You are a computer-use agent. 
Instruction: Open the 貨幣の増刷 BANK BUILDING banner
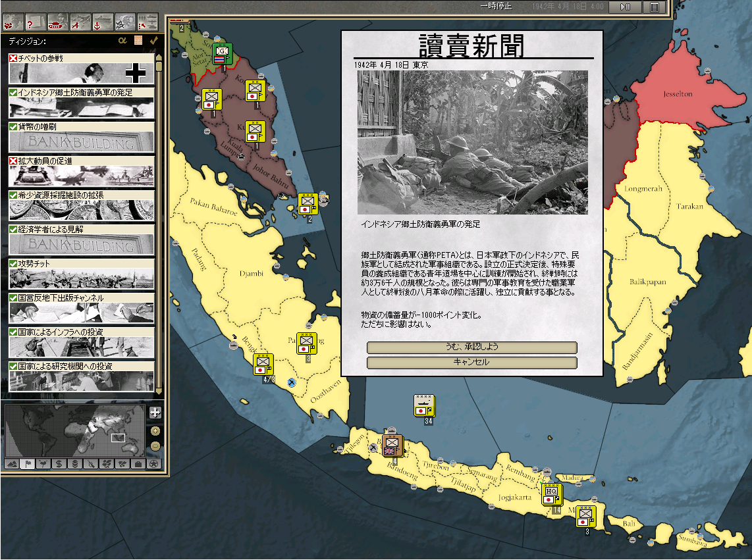[82, 142]
